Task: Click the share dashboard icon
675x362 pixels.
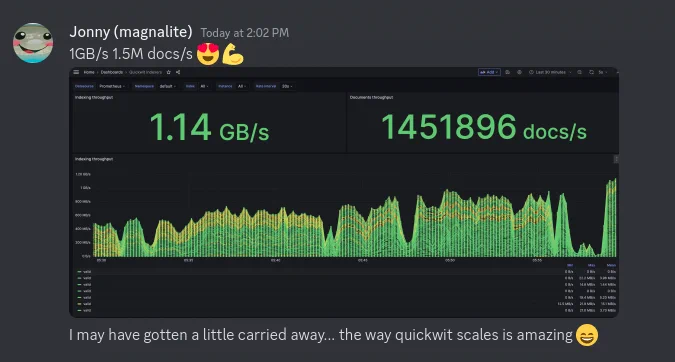Action: [x=178, y=72]
